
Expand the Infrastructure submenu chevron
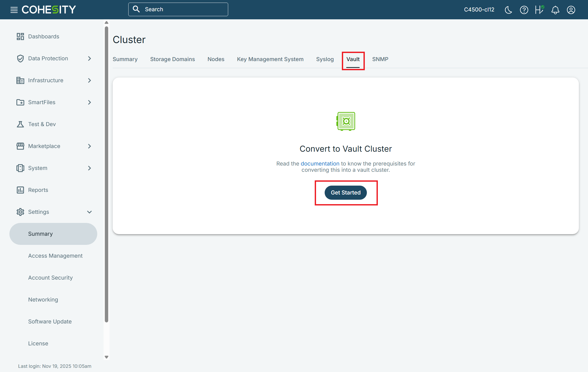click(x=89, y=80)
